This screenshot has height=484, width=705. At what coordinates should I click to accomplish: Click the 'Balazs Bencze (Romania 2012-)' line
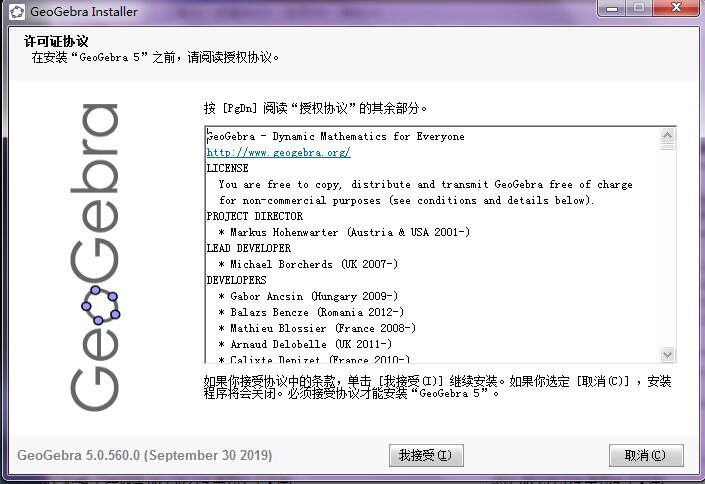click(311, 312)
